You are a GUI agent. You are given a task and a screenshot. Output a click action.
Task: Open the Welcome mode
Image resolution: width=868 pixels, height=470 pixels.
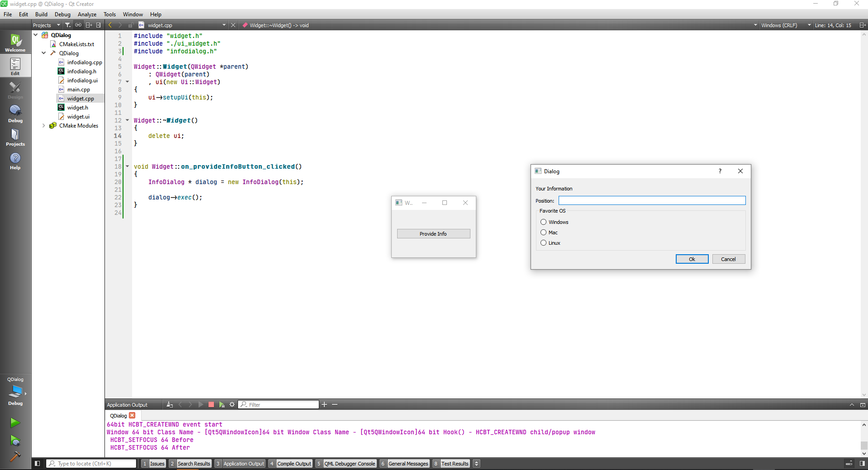pos(15,43)
